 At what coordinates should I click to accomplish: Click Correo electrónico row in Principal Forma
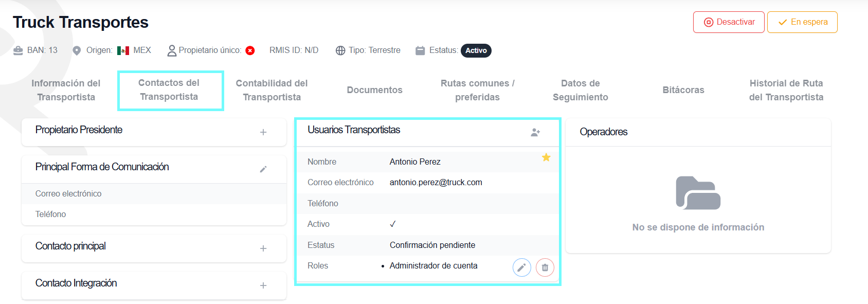[x=154, y=193]
